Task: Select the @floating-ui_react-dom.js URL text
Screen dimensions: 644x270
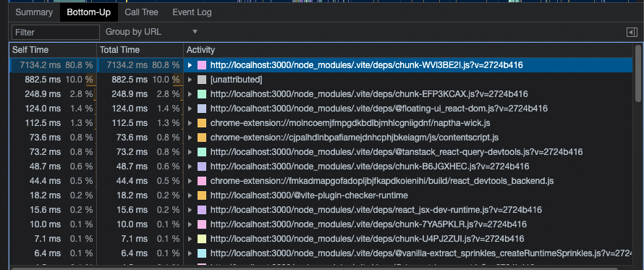Action: click(378, 109)
